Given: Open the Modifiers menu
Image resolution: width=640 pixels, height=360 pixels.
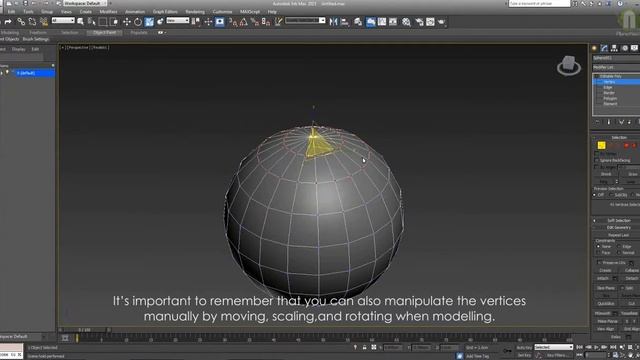Looking at the screenshot, I should point(108,12).
